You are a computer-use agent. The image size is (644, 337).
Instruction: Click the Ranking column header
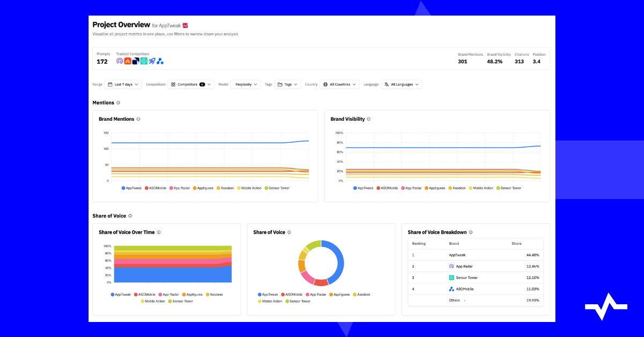coord(419,244)
